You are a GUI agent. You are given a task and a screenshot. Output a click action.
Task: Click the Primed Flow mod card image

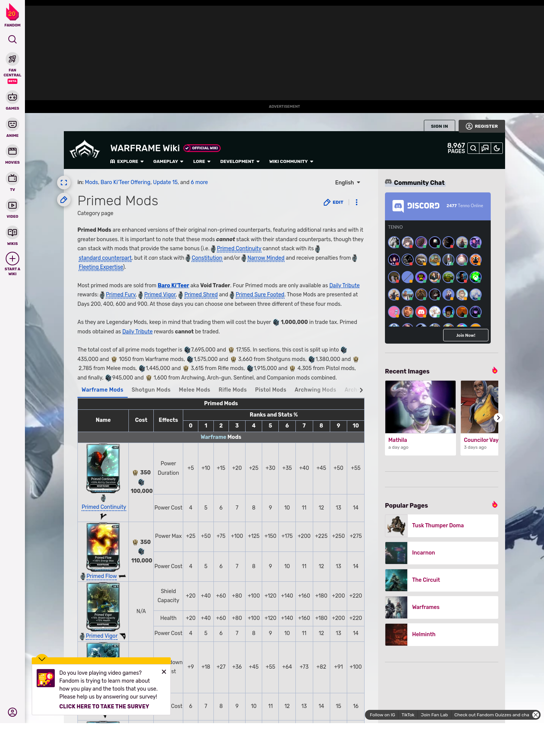click(103, 547)
